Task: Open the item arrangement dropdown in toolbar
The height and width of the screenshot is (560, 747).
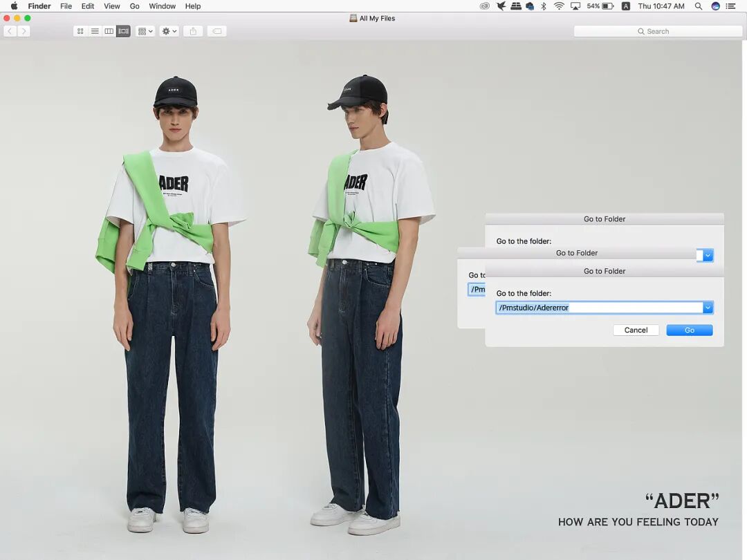Action: (145, 31)
